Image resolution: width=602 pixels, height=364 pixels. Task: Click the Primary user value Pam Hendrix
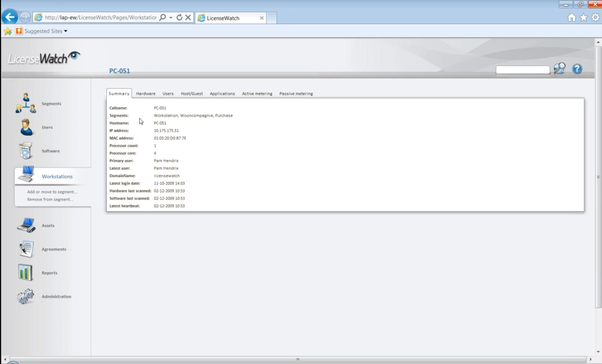[x=166, y=161]
